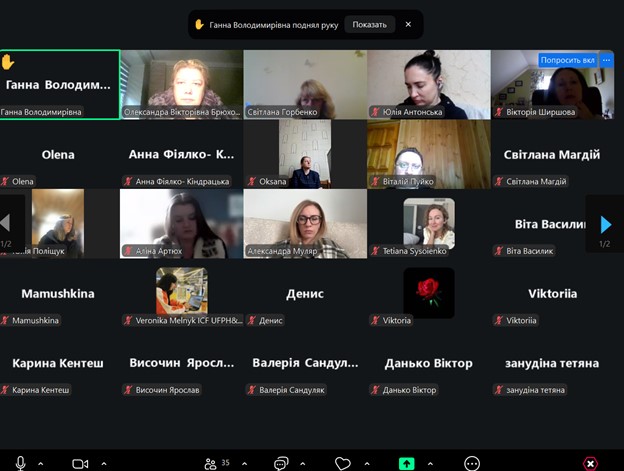Go to next page of participants
Image resolution: width=624 pixels, height=471 pixels.
605,225
